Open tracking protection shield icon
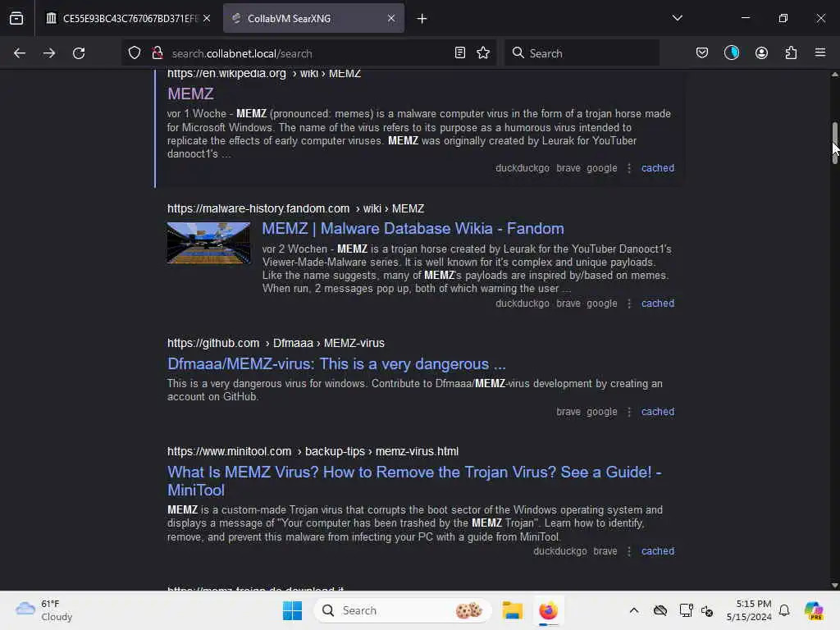 [135, 53]
